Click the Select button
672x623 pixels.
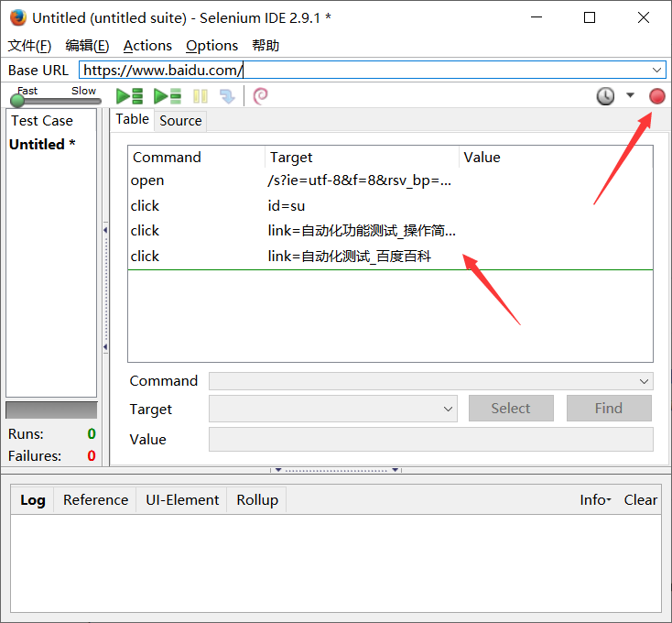(511, 409)
